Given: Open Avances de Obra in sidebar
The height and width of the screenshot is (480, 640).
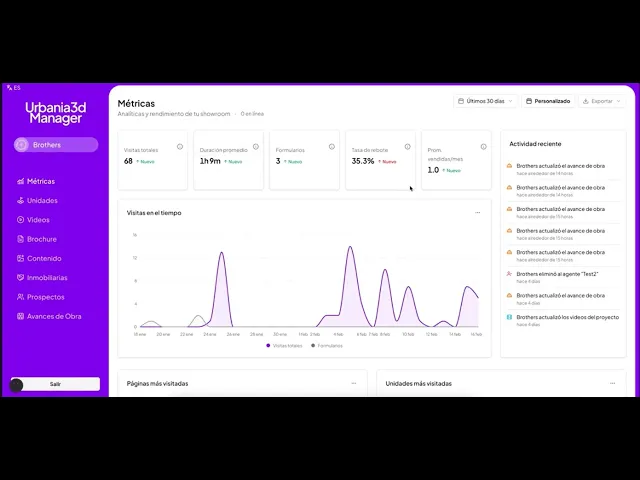Looking at the screenshot, I should 49,316.
